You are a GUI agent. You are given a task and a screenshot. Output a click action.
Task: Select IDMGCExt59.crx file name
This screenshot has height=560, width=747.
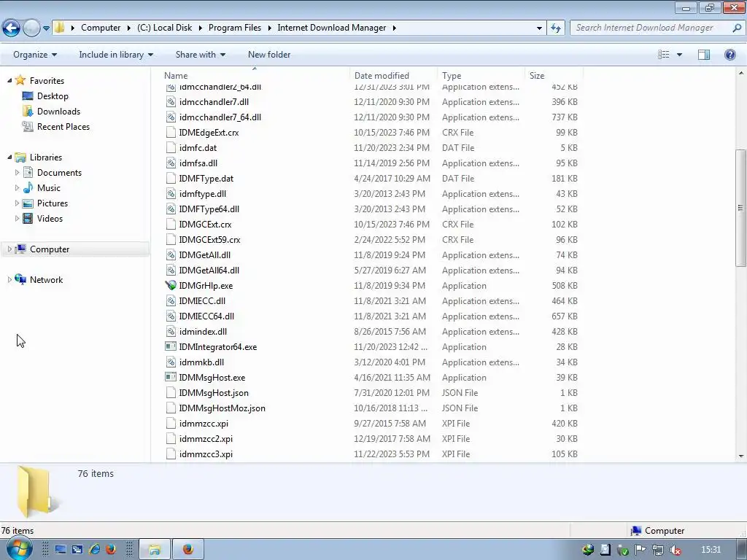click(209, 239)
